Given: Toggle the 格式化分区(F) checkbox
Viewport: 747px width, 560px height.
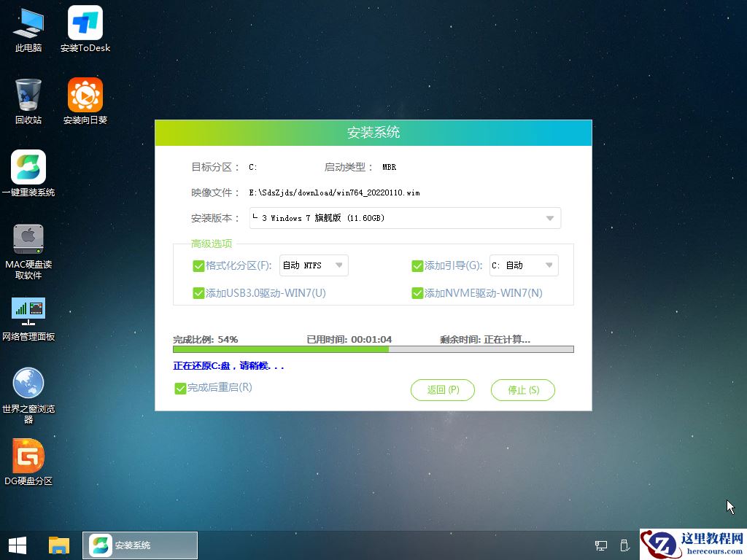Looking at the screenshot, I should click(198, 265).
